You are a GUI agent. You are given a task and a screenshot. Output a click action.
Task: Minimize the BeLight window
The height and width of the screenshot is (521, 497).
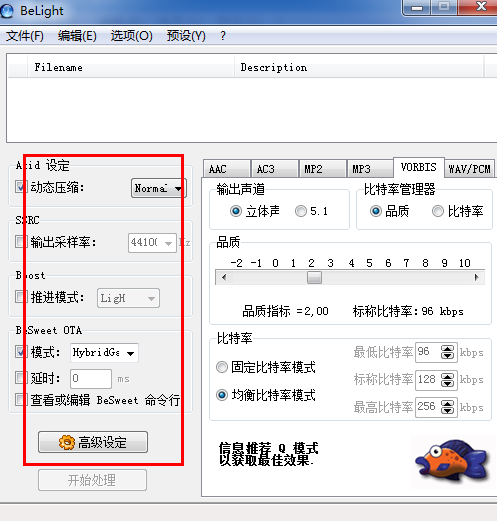[x=417, y=7]
